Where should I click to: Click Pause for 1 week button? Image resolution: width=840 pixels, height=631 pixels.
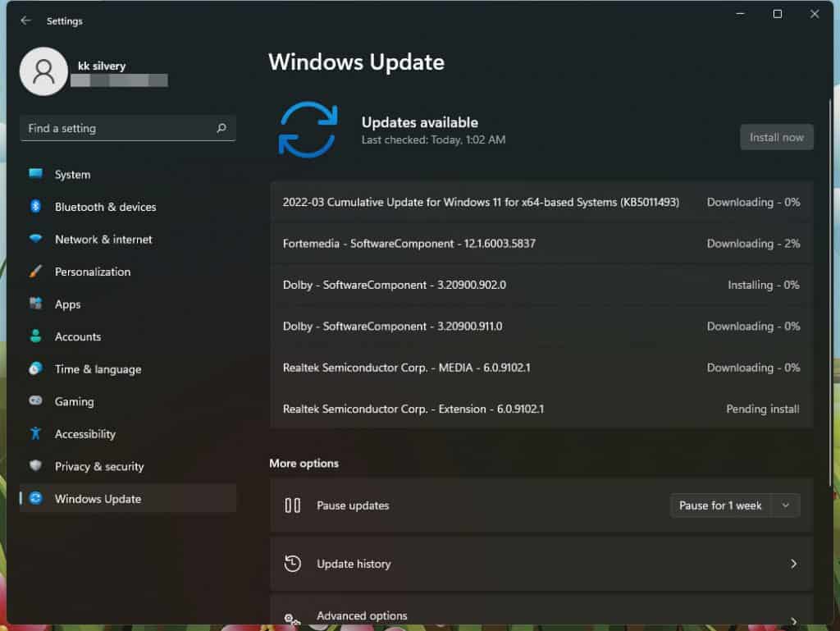(720, 505)
